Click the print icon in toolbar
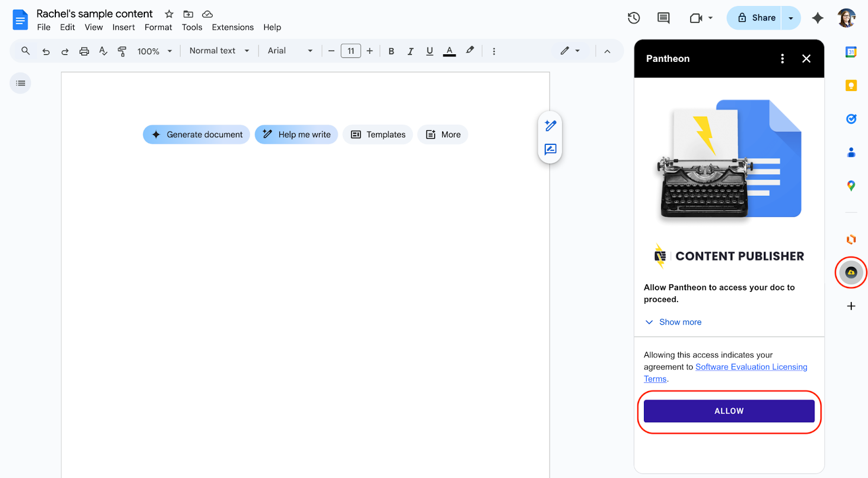Screen dimensions: 868x478 (84, 51)
